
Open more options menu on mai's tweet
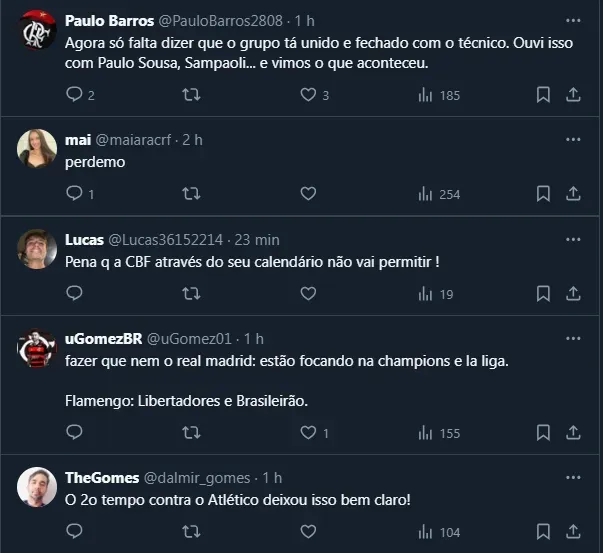click(x=573, y=140)
